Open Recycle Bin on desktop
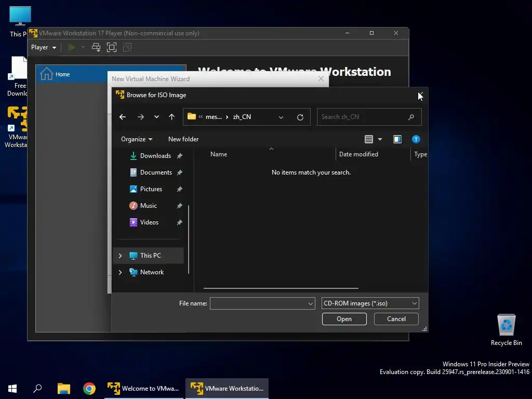Viewport: 532px width, 399px height. (x=506, y=330)
